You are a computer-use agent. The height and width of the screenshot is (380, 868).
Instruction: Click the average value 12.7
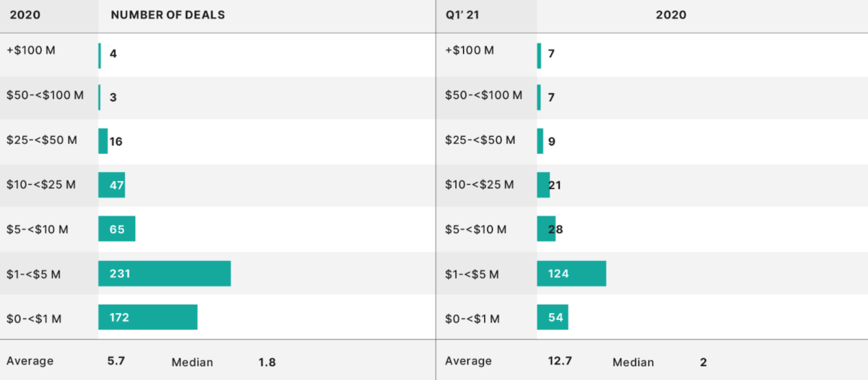pyautogui.click(x=560, y=361)
